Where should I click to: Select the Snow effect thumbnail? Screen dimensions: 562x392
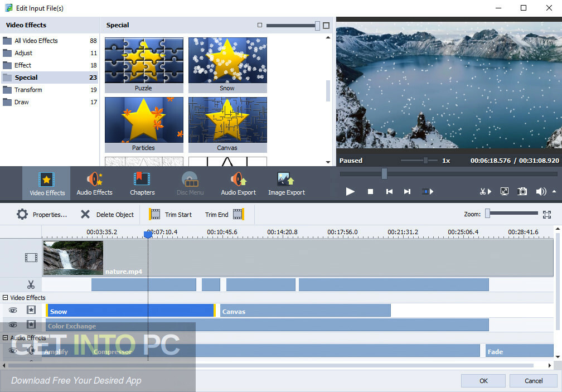pos(227,65)
